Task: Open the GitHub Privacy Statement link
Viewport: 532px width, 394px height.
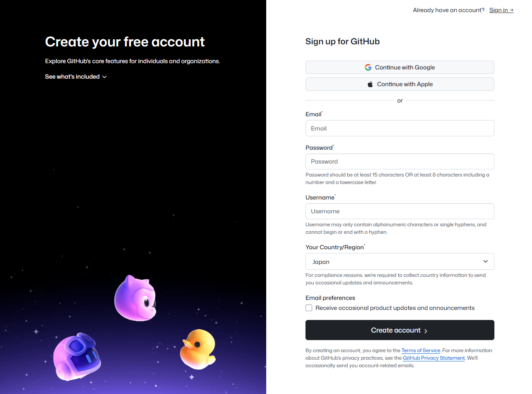Action: click(433, 358)
